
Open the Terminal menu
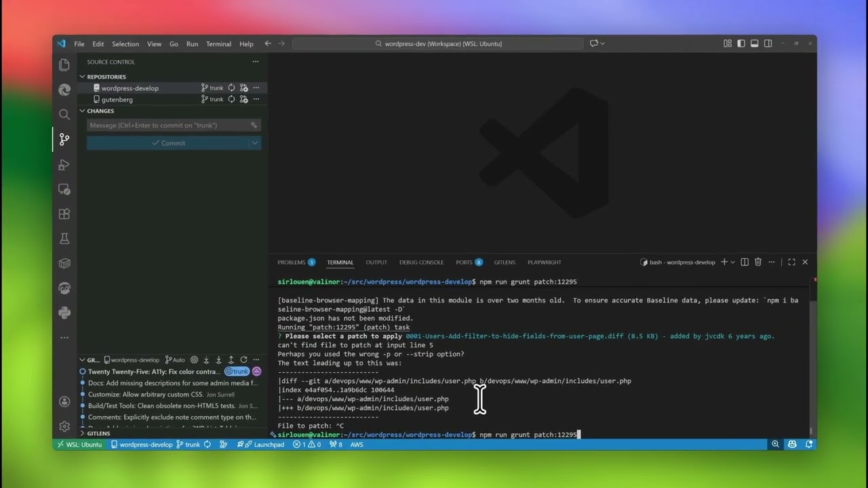pos(218,44)
